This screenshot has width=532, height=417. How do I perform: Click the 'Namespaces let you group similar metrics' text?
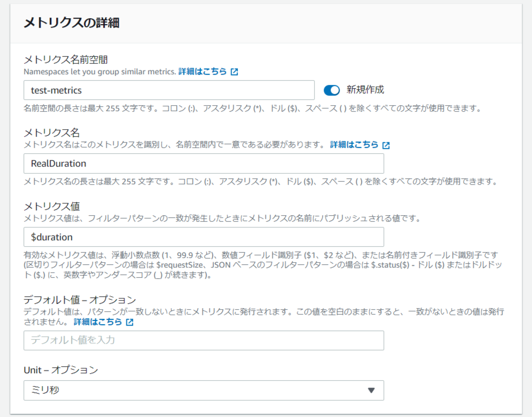[x=100, y=72]
